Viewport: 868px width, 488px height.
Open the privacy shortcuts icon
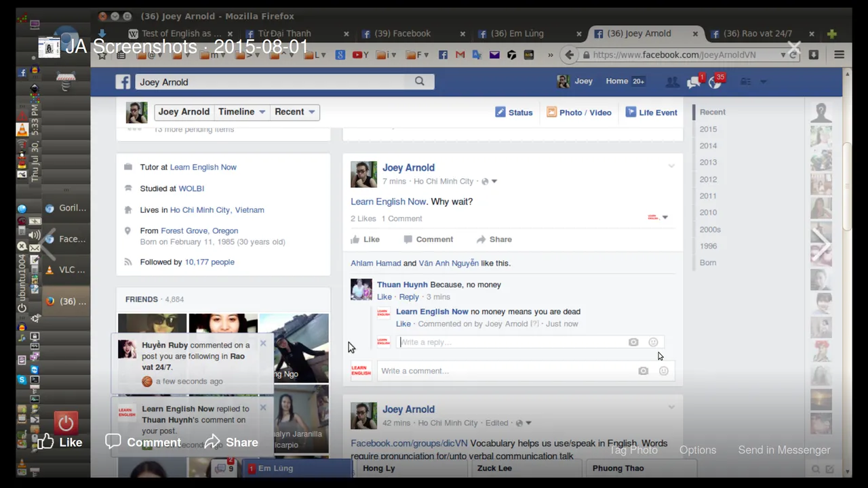tap(746, 82)
